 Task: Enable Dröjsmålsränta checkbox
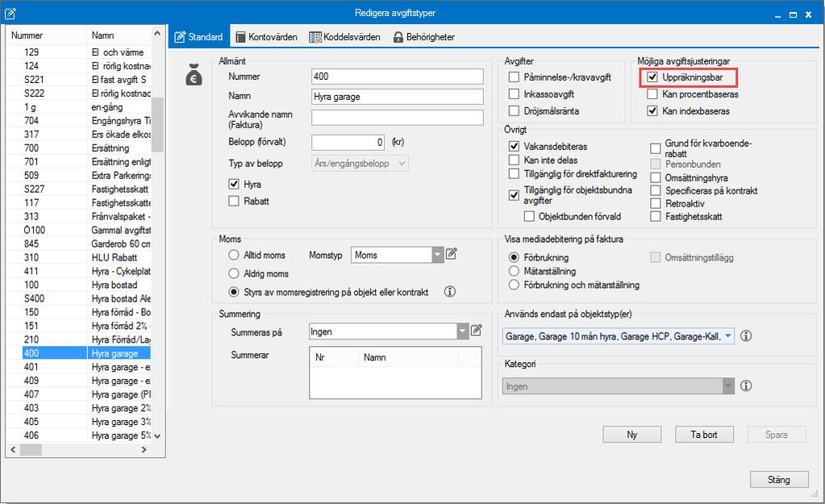(514, 111)
